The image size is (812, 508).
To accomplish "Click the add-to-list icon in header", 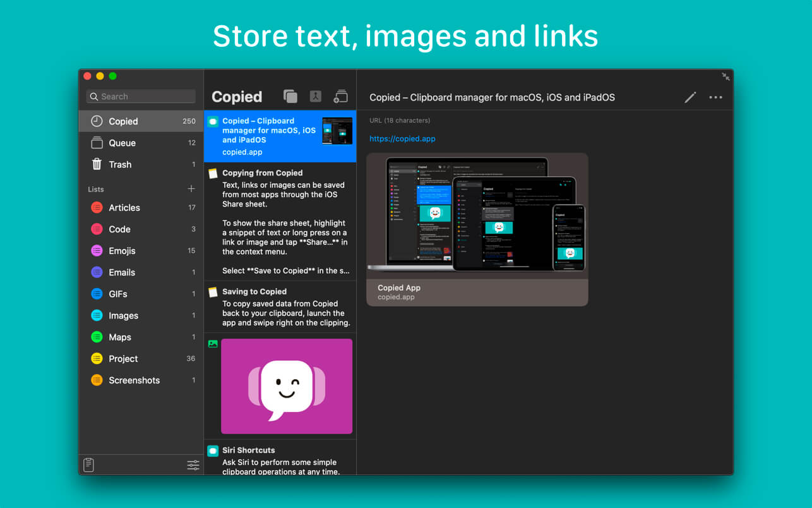I will [x=341, y=97].
